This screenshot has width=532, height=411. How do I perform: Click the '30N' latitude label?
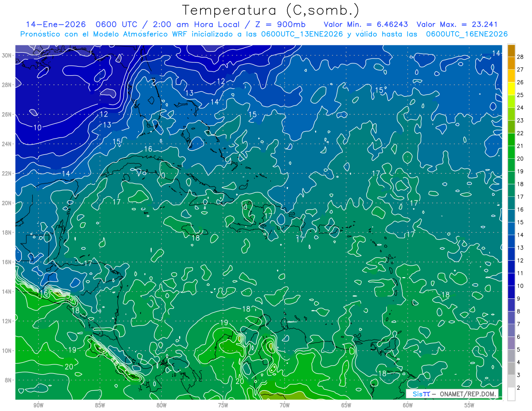point(7,55)
